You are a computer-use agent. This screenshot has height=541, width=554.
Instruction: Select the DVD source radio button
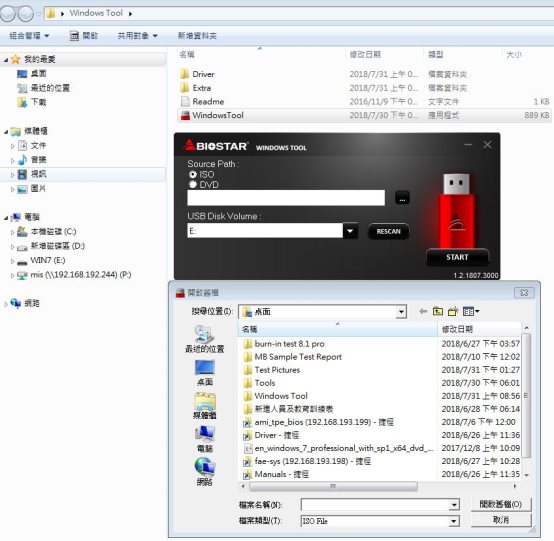click(193, 184)
